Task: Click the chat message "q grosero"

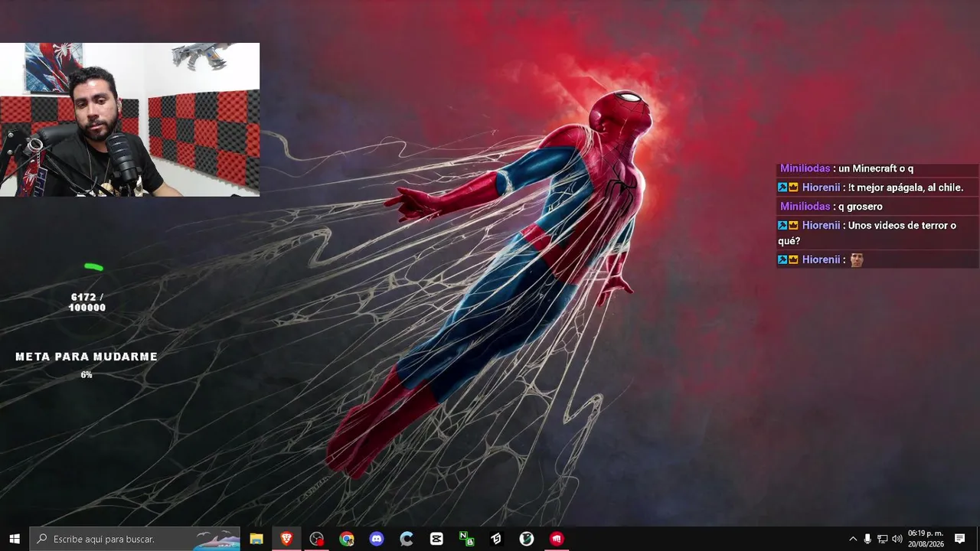Action: tap(861, 207)
